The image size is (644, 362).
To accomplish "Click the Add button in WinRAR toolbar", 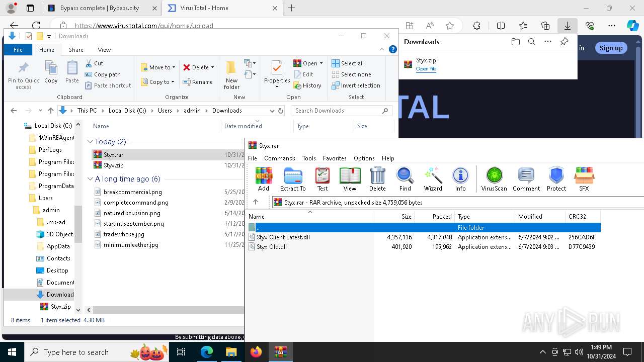I will click(x=264, y=179).
